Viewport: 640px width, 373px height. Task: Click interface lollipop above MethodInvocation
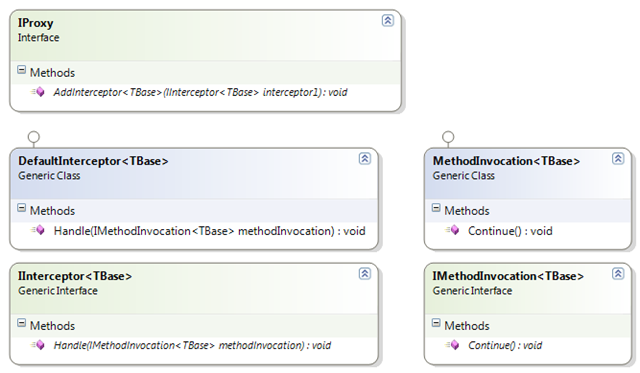point(448,139)
